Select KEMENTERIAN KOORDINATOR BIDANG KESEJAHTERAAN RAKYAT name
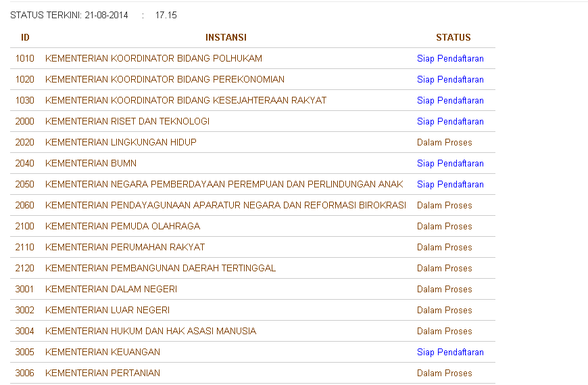 [x=186, y=101]
